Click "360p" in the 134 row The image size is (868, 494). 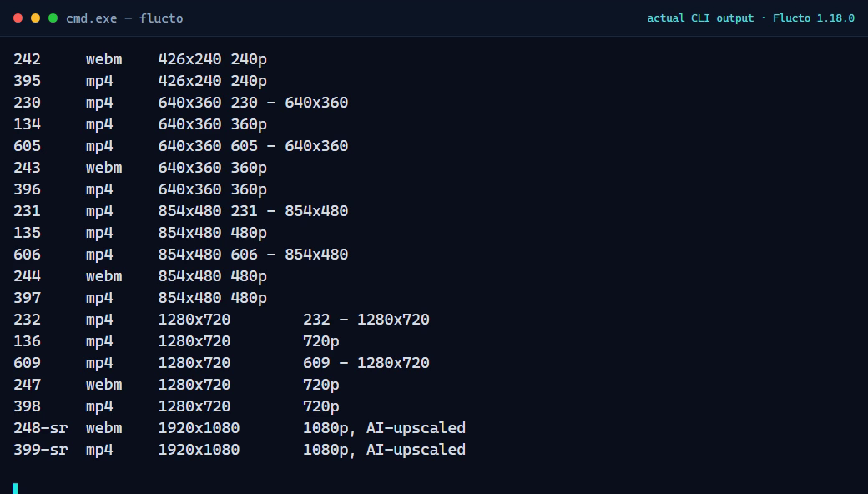(249, 123)
